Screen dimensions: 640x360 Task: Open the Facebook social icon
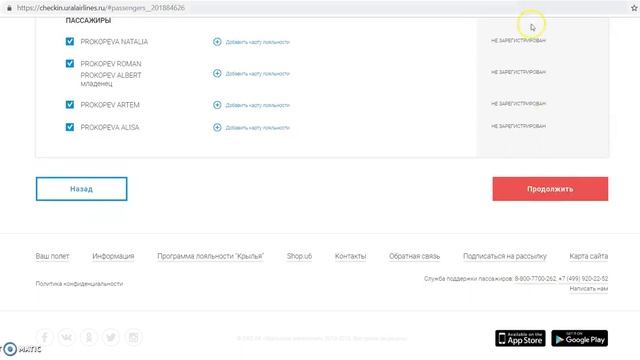pyautogui.click(x=44, y=337)
